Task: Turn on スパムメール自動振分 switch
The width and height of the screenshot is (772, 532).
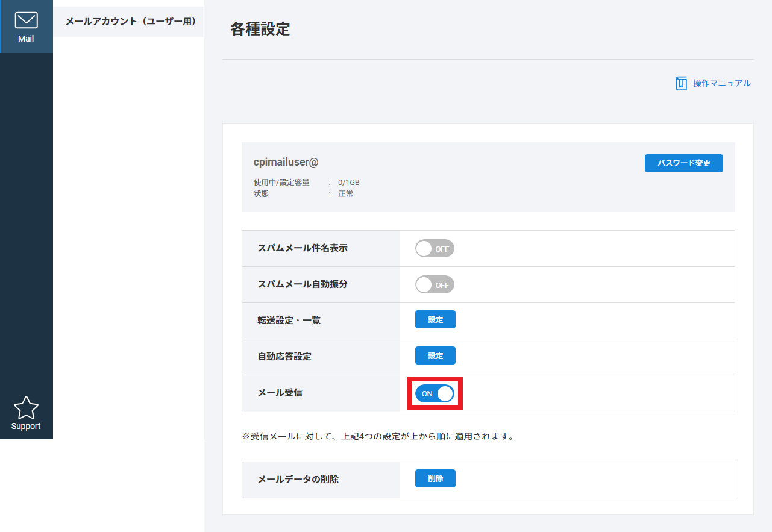Action: [435, 284]
